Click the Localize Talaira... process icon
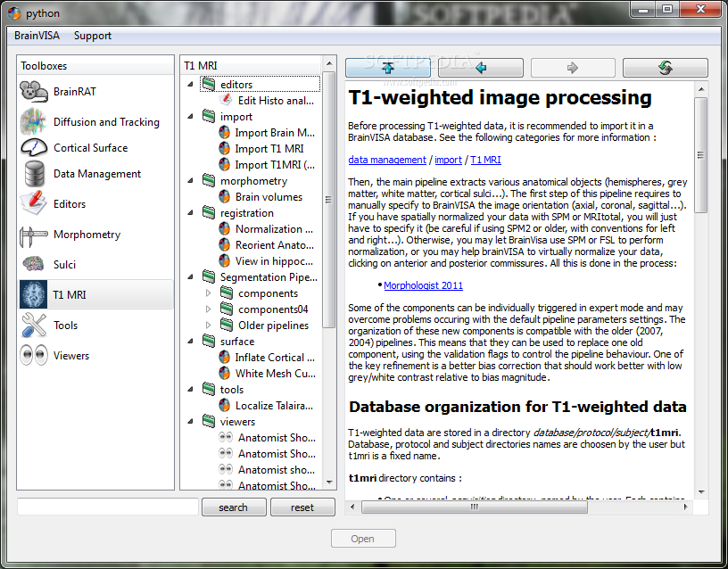728x569 pixels. (224, 405)
